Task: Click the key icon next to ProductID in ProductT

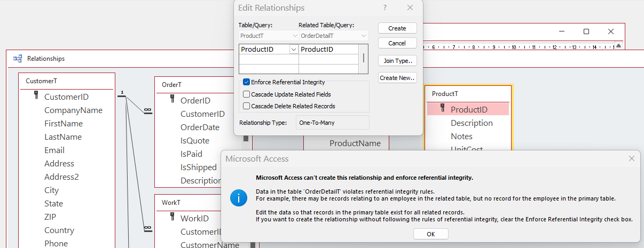Action: [443, 109]
